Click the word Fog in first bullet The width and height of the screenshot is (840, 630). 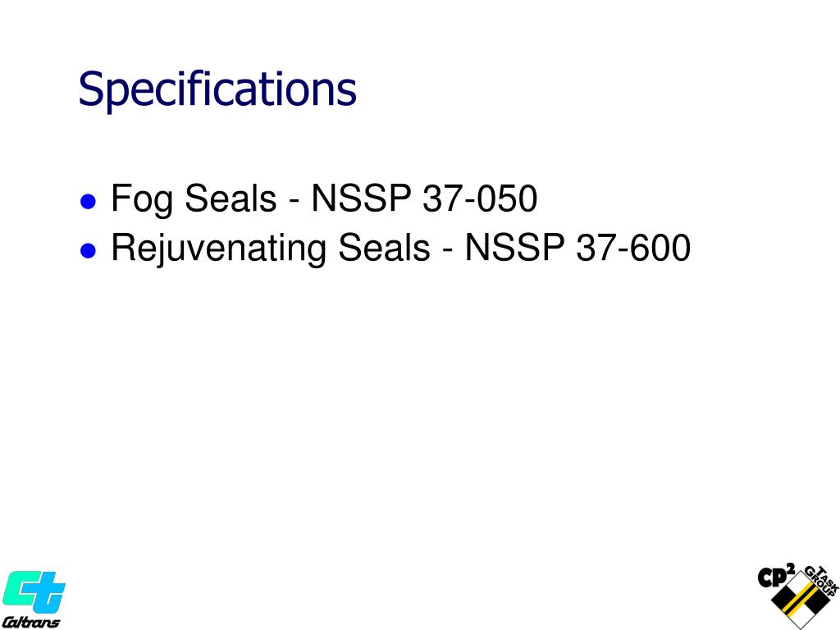pyautogui.click(x=142, y=199)
